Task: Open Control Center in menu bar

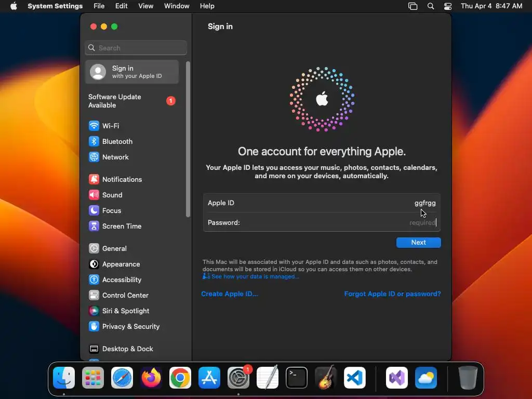Action: coord(448,6)
